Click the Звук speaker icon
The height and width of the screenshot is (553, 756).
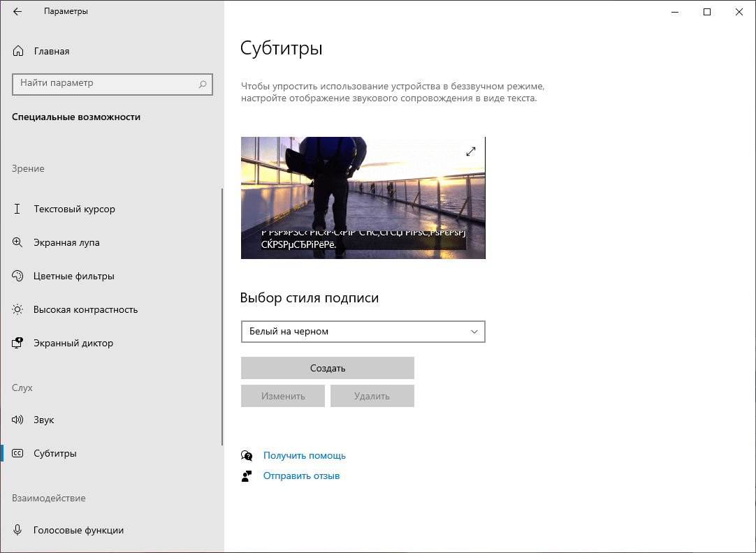point(17,420)
